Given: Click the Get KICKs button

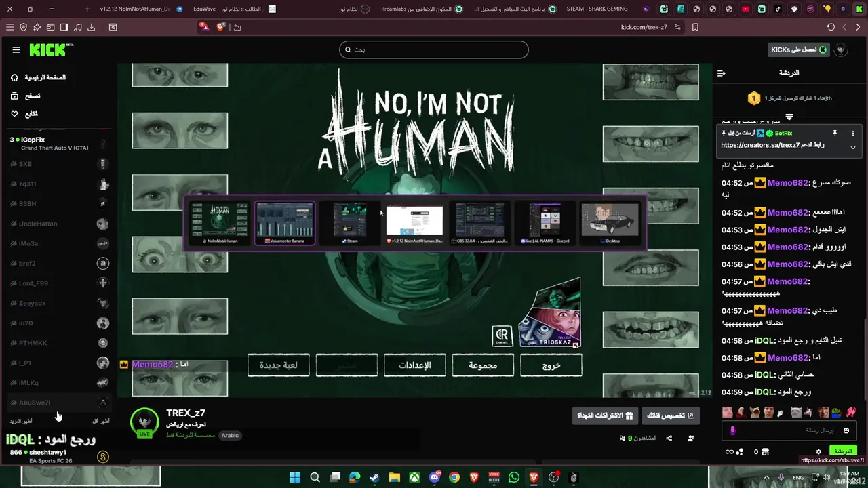Looking at the screenshot, I should [x=798, y=49].
